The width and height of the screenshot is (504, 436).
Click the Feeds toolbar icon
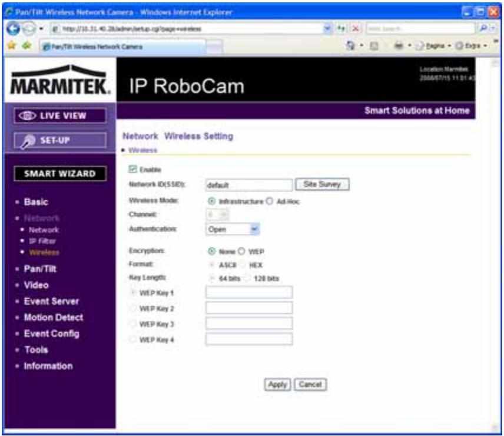pyautogui.click(x=374, y=46)
